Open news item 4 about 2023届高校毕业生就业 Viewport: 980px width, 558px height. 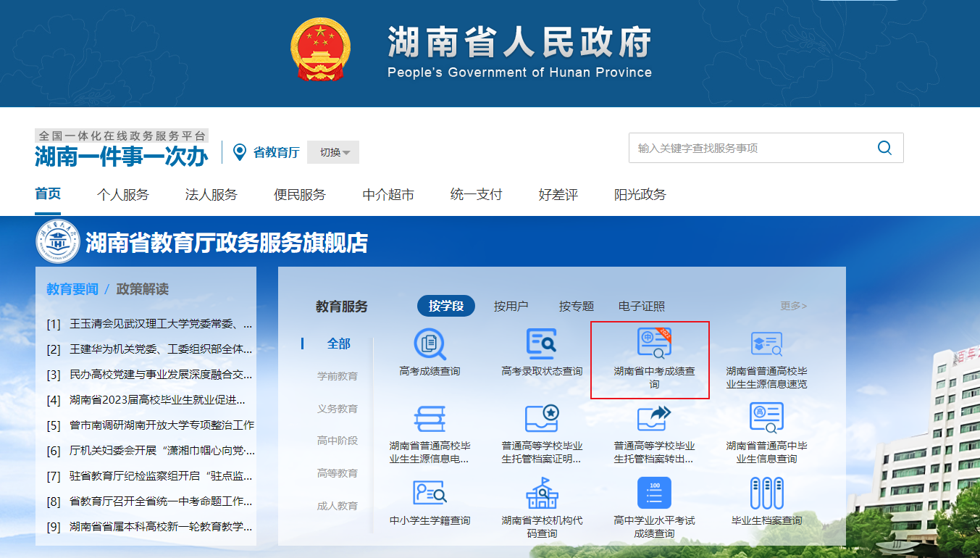click(146, 400)
